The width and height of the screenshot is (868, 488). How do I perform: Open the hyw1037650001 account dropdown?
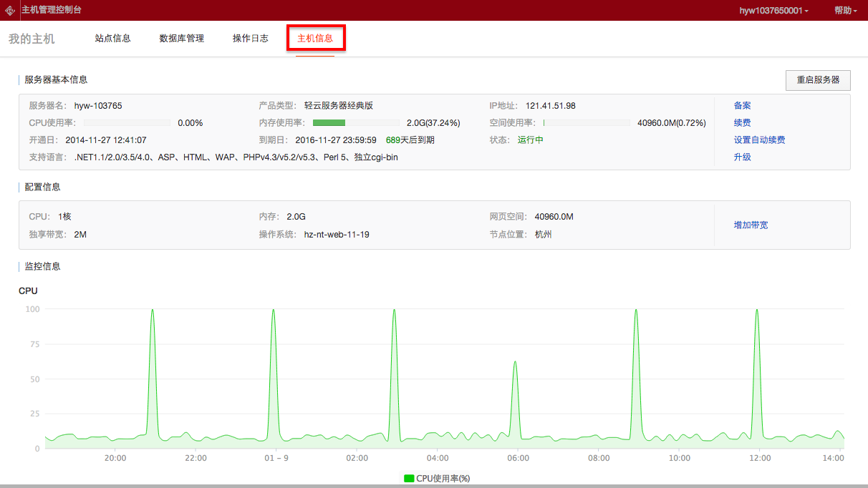[773, 11]
